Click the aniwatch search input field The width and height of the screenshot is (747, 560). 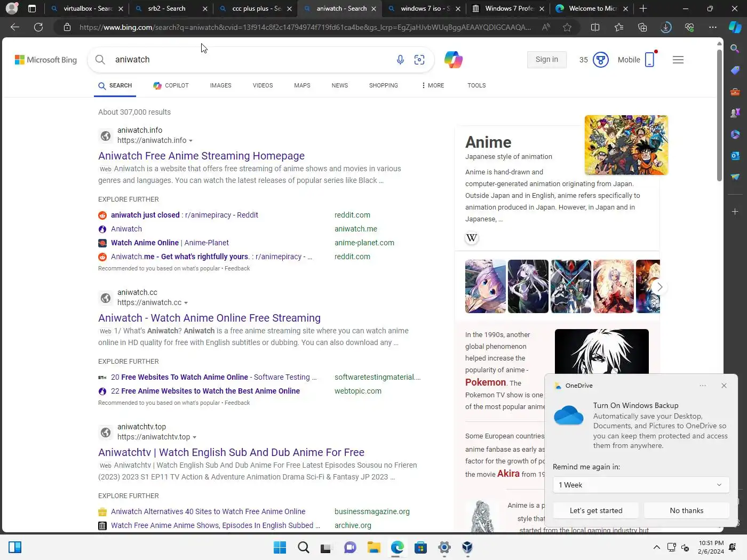tap(251, 60)
